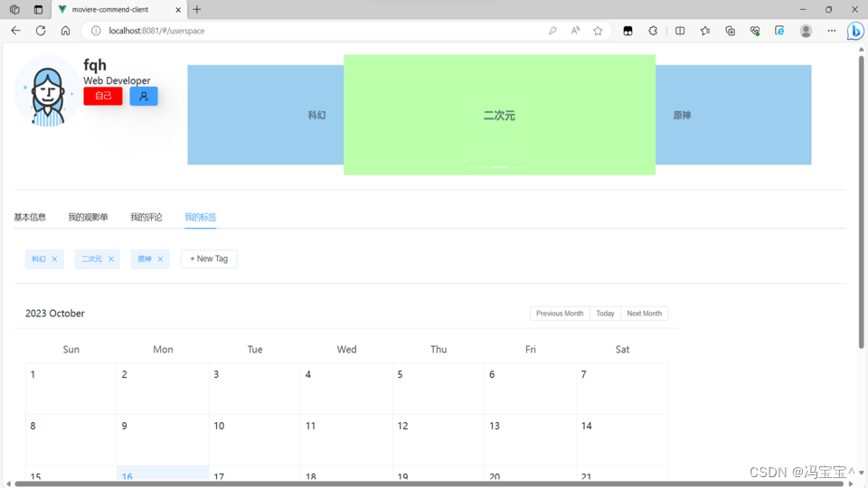The image size is (868, 488).
Task: Go to Next Month in calendar
Action: (x=645, y=314)
